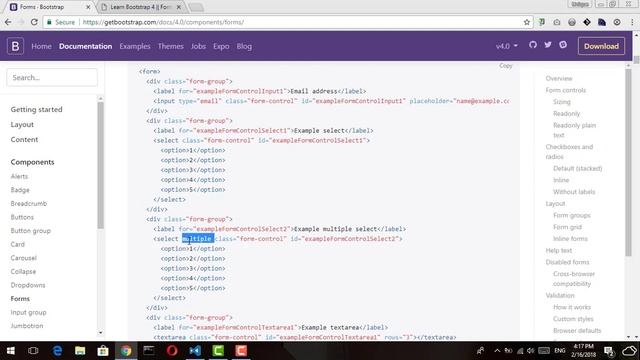Image resolution: width=640 pixels, height=360 pixels.
Task: Open Home in navbar
Action: [42, 46]
